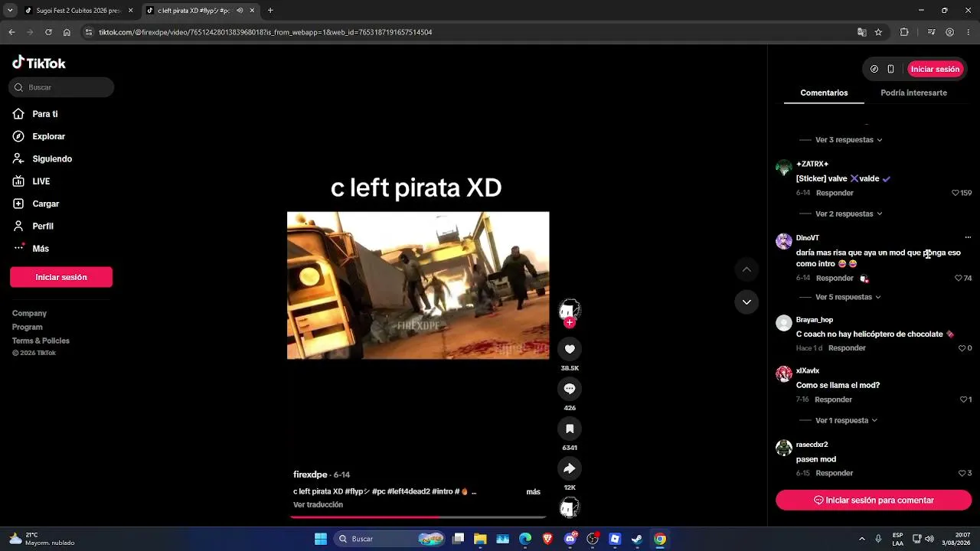980x551 pixels.
Task: Expand Ver 3 respuestas
Action: (848, 140)
